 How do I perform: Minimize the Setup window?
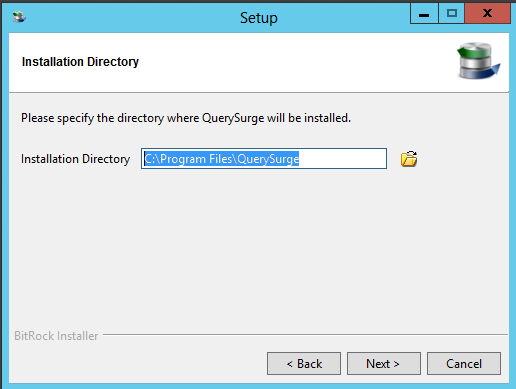(x=424, y=14)
